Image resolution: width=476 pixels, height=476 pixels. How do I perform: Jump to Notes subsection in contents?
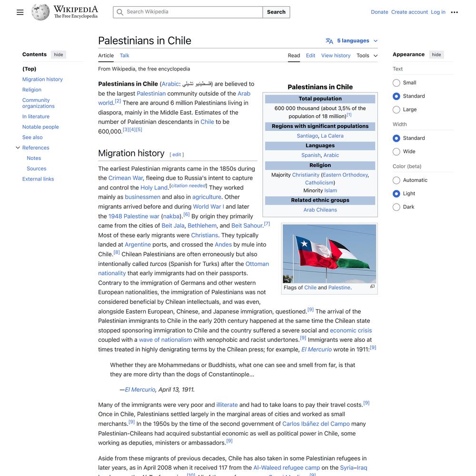tap(34, 158)
